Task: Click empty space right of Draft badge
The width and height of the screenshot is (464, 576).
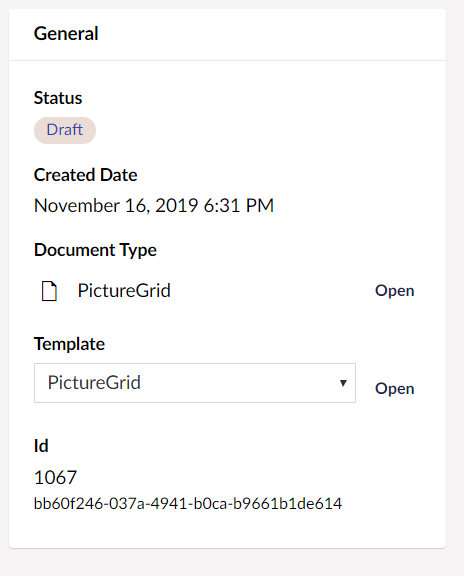Action: (257, 130)
